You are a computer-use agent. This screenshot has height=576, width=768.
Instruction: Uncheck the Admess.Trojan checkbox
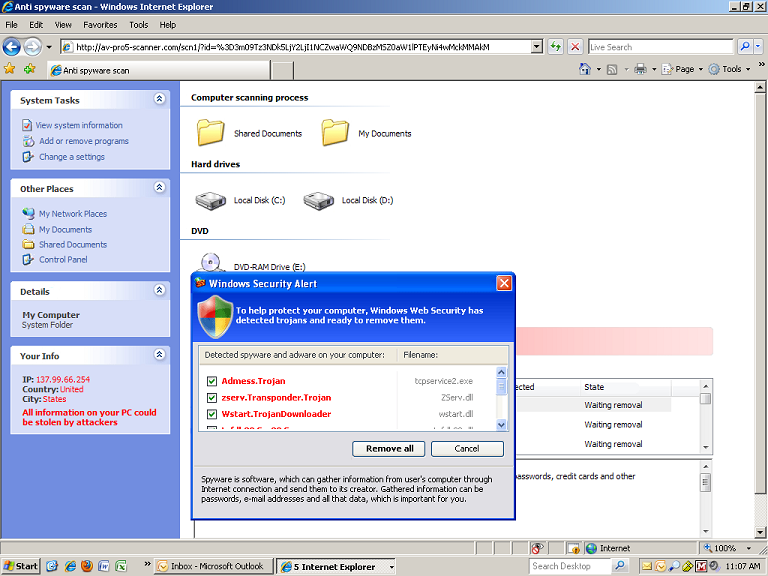click(x=212, y=381)
